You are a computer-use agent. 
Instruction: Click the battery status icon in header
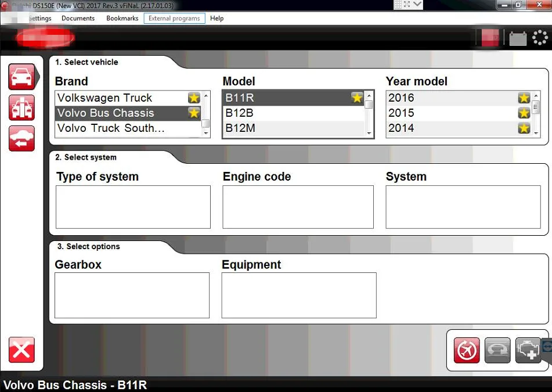(x=518, y=38)
